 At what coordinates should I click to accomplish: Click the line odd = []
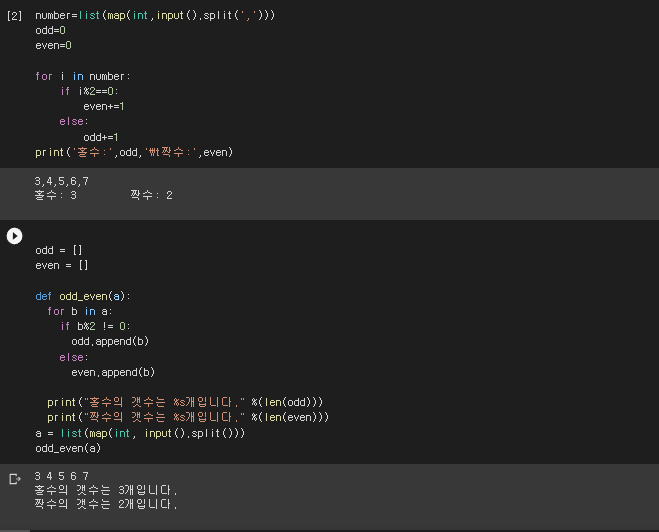[x=59, y=250]
